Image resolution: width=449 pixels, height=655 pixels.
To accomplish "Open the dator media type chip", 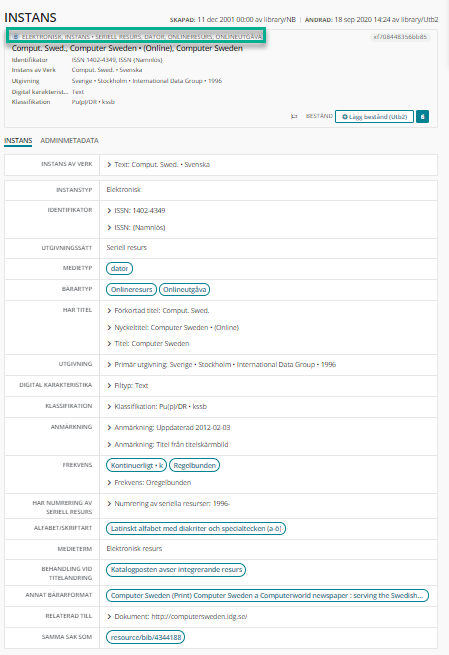I will coord(119,269).
